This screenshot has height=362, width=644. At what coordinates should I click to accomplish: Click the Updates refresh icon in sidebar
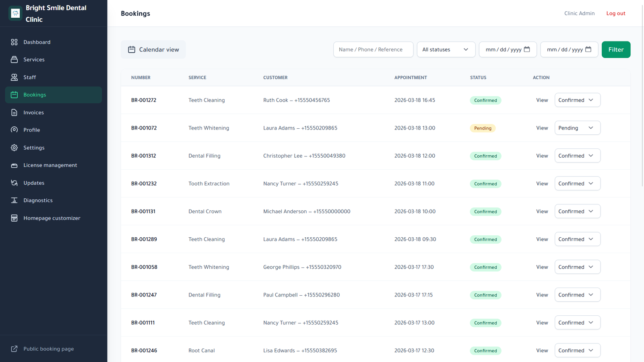(14, 183)
